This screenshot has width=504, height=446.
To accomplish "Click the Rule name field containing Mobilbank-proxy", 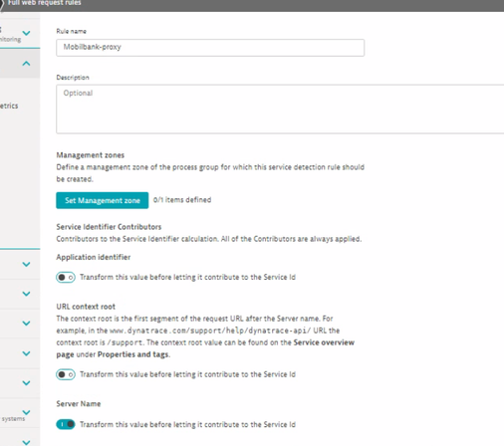I will 210,48.
